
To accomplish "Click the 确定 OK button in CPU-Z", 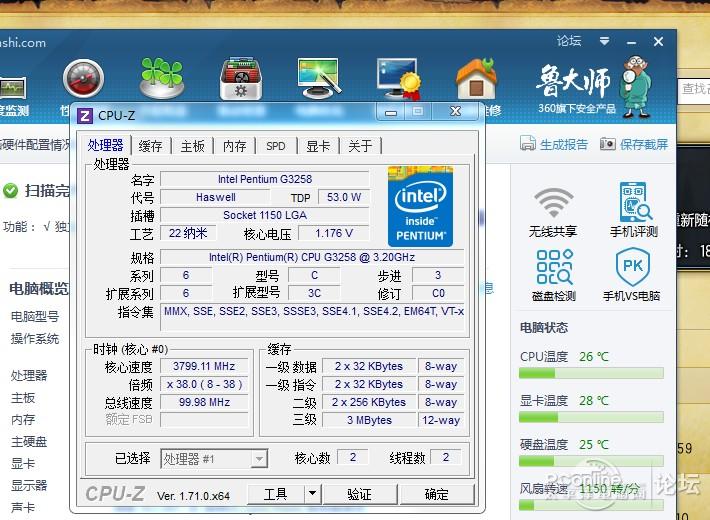I will [x=437, y=494].
